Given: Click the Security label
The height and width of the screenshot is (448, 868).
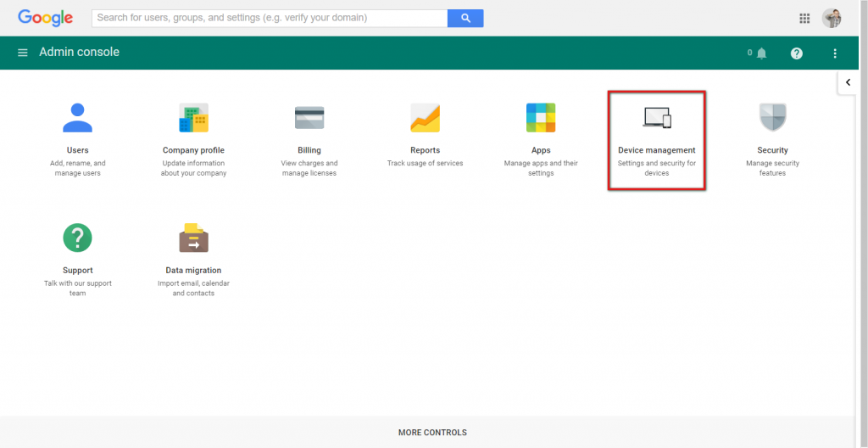Looking at the screenshot, I should [773, 150].
